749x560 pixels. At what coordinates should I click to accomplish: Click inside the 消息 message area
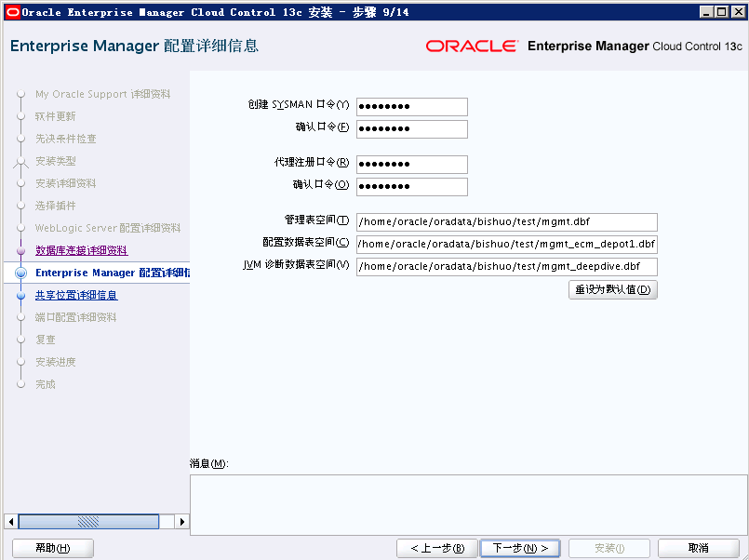[x=469, y=504]
